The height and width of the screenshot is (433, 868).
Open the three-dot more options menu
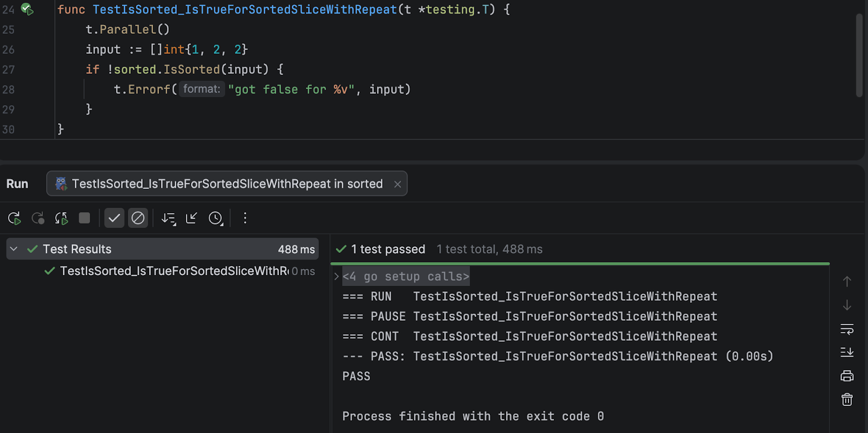pyautogui.click(x=245, y=218)
